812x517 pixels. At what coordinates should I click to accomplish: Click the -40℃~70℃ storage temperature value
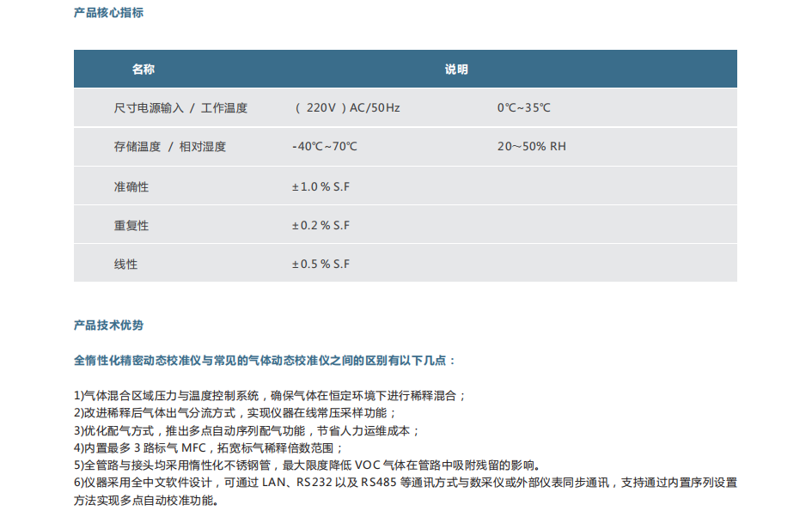point(325,147)
